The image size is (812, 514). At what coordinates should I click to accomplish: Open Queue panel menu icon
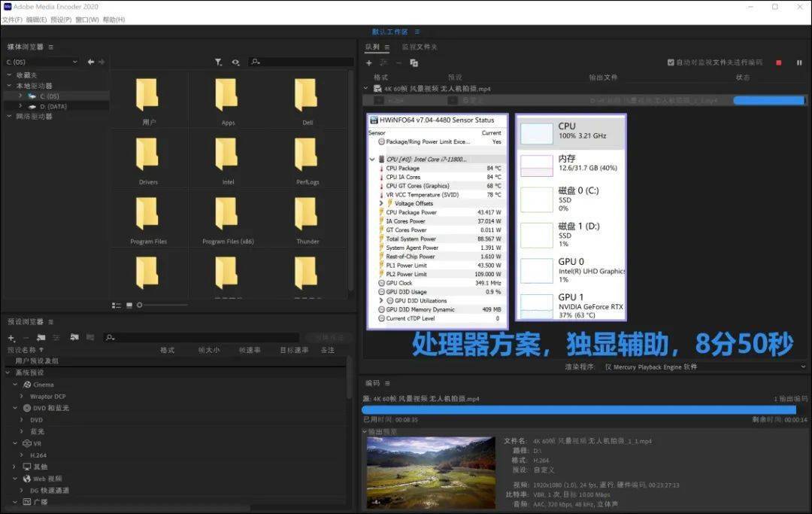click(x=387, y=47)
